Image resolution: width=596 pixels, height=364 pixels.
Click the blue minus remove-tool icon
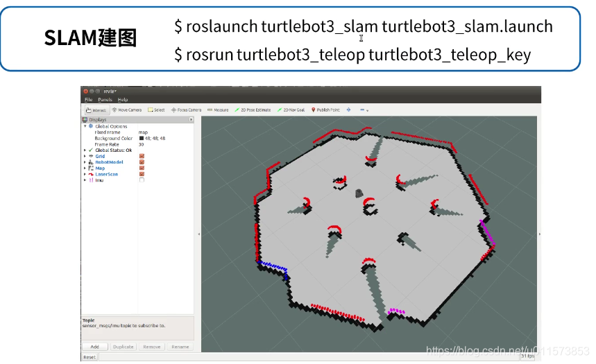(362, 110)
